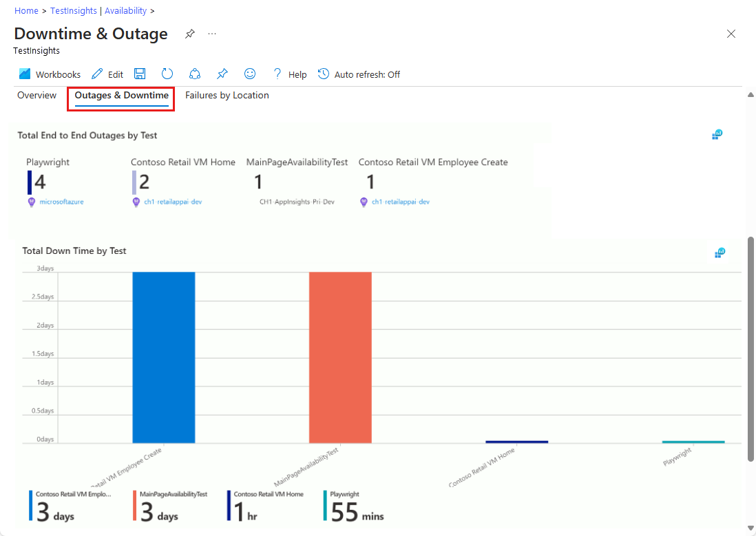This screenshot has width=756, height=536.
Task: Click the smiley feedback icon
Action: (x=250, y=74)
